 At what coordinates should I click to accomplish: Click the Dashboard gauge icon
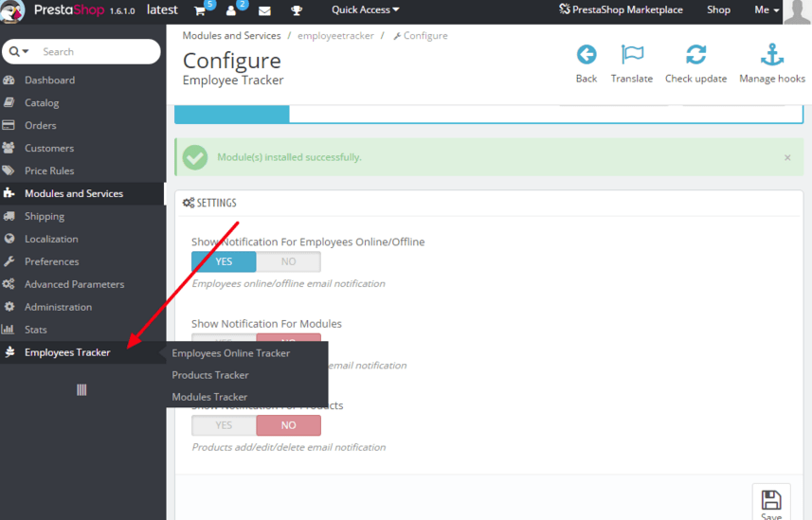click(9, 81)
